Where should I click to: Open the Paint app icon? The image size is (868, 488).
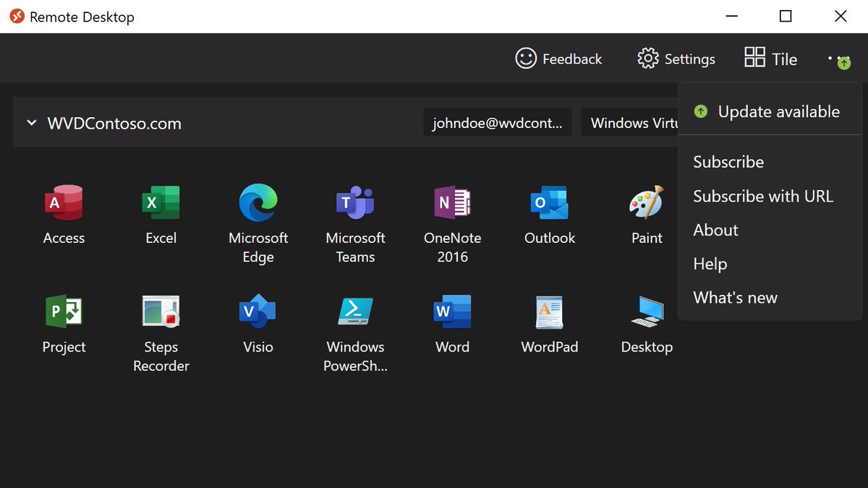pos(647,202)
